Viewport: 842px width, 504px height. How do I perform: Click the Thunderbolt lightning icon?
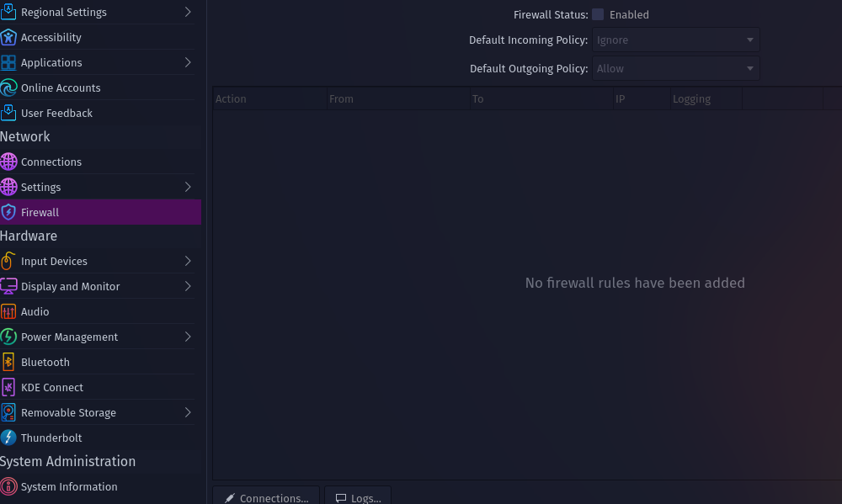click(8, 438)
